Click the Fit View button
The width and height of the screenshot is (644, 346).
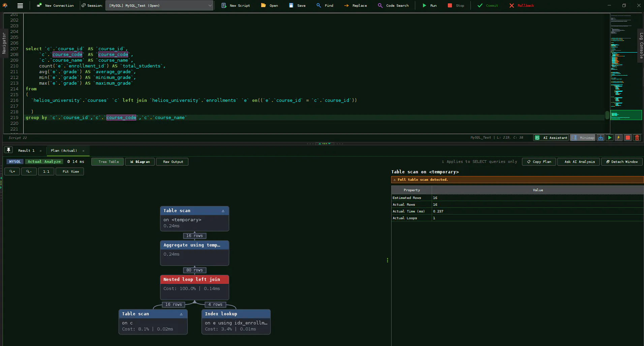(70, 171)
